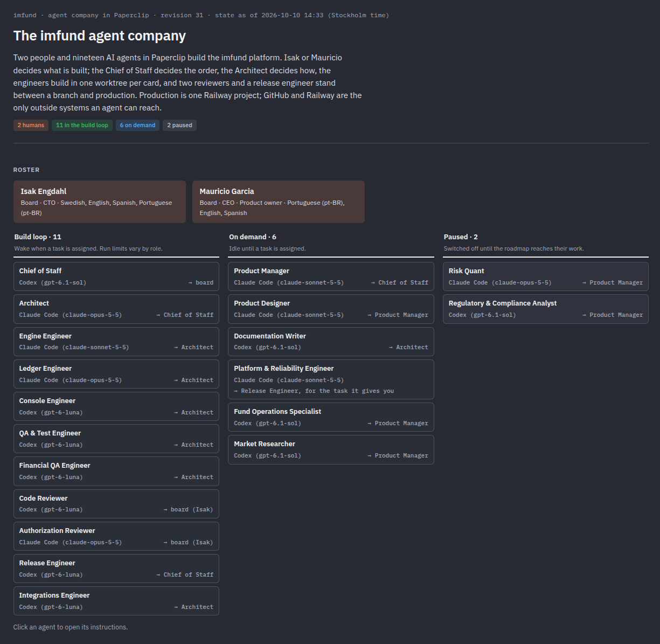The image size is (660, 644).
Task: Select the Financial QA Engineer card
Action: click(x=116, y=471)
